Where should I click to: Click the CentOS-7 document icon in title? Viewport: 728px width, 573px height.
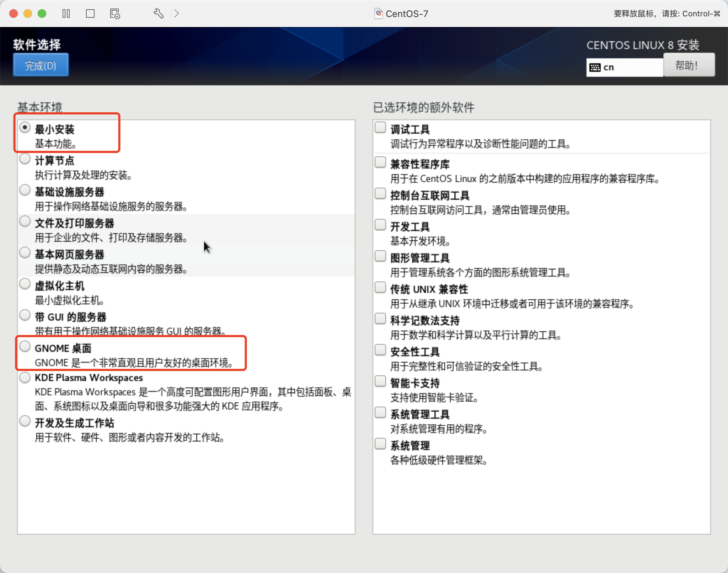(378, 14)
